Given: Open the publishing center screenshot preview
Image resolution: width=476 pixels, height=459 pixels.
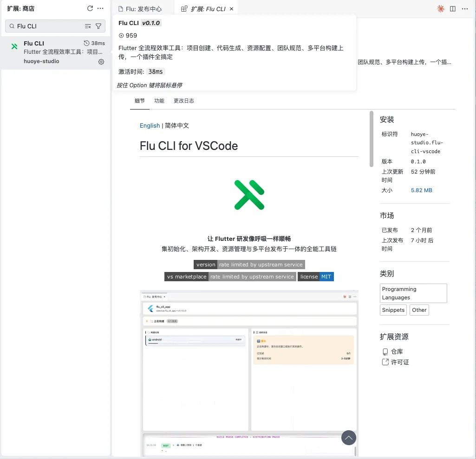Looking at the screenshot, I should pyautogui.click(x=249, y=373).
